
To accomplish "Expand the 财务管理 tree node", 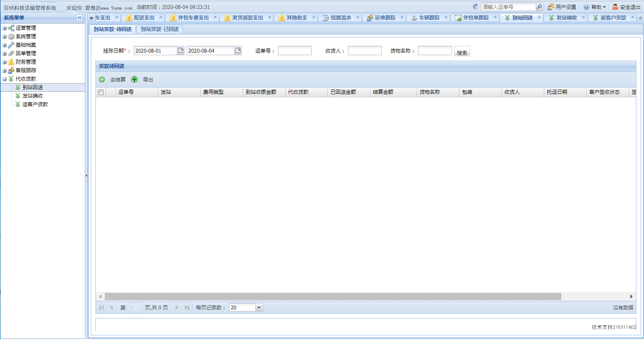I will point(4,62).
